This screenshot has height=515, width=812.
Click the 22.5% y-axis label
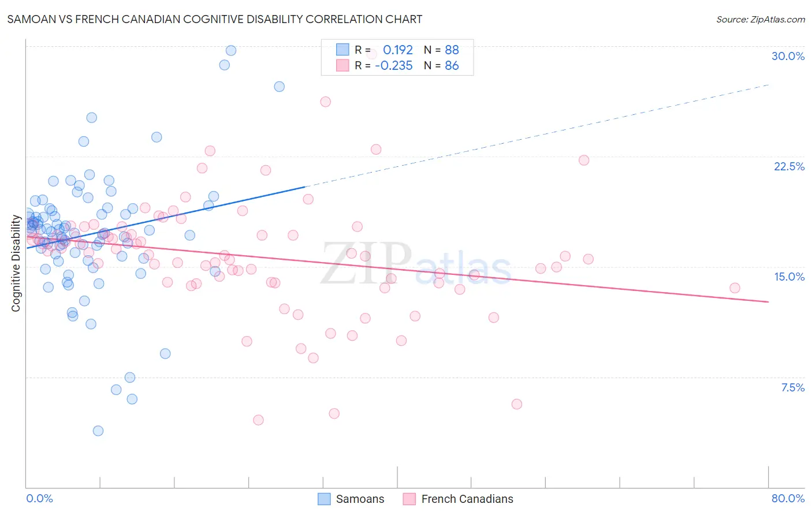point(789,166)
